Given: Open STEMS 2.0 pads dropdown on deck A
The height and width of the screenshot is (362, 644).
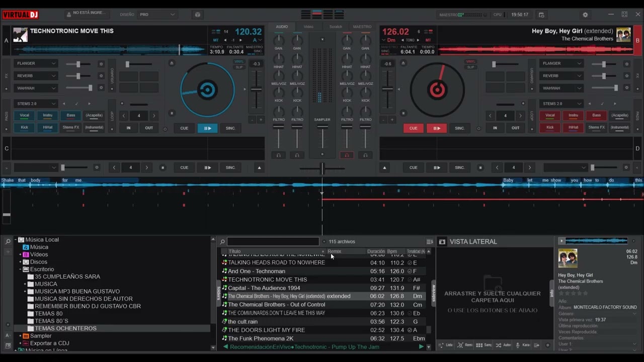Looking at the screenshot, I should click(36, 104).
